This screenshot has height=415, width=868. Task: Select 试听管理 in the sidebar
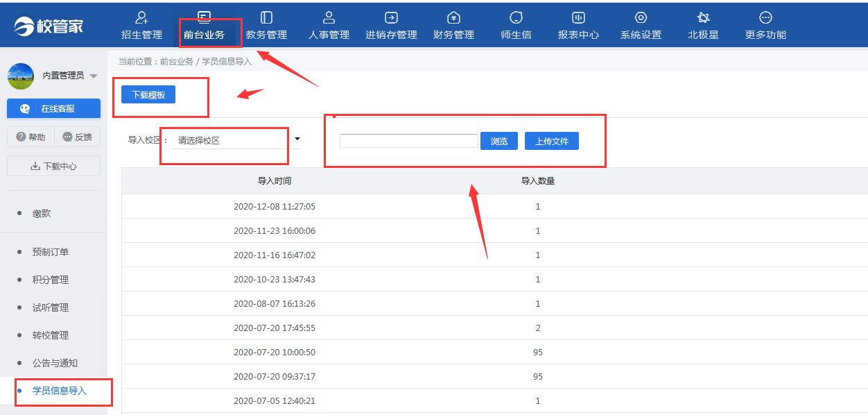51,307
